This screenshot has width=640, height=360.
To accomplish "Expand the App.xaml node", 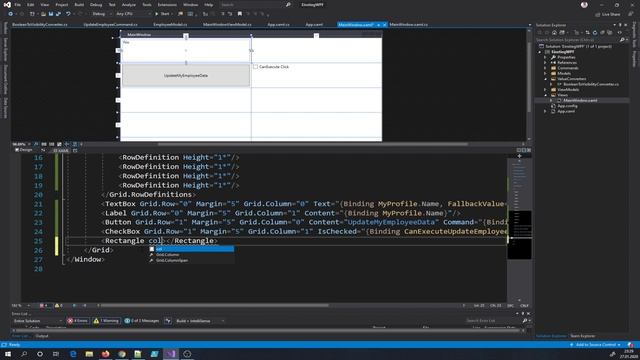I will [x=545, y=111].
